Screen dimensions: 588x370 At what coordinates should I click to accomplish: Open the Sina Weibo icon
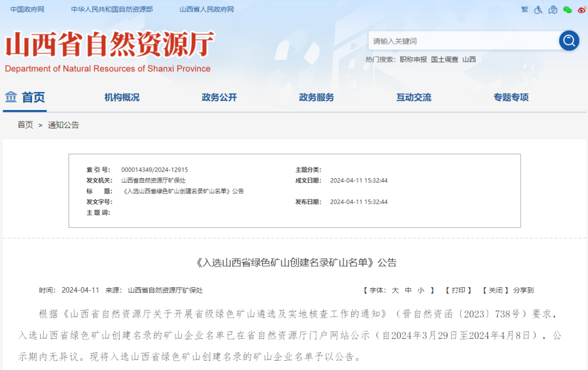tap(581, 10)
